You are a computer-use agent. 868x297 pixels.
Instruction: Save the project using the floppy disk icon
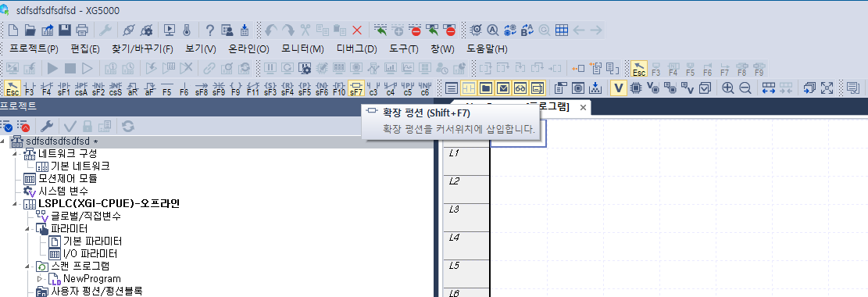65,30
